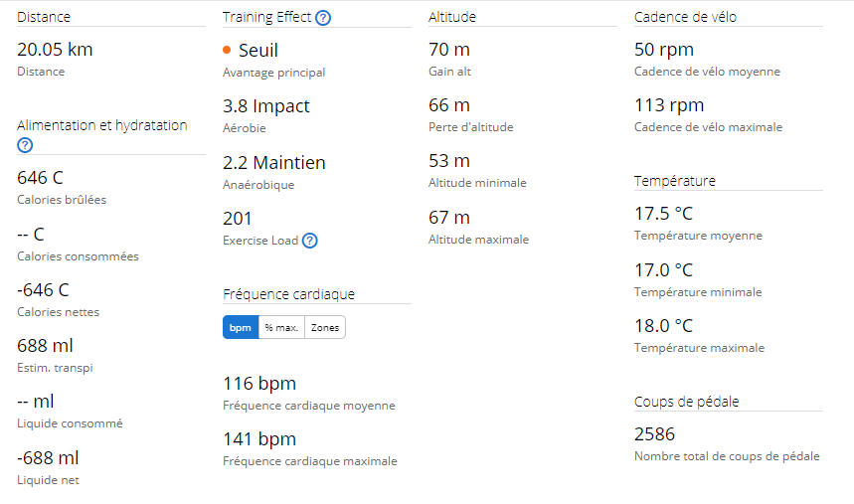Click the 2.2 Maintien anaerobic value
This screenshot has width=854, height=504.
pyautogui.click(x=274, y=162)
